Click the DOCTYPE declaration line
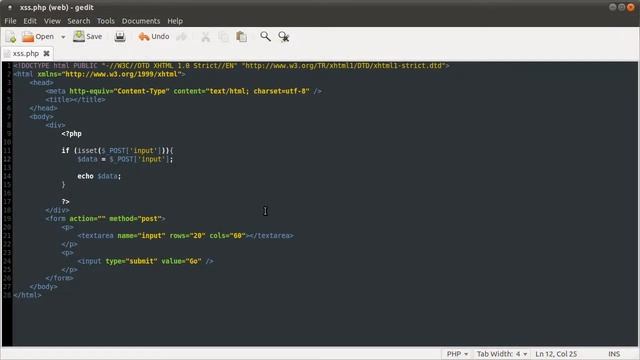The image size is (640, 360). 231,66
